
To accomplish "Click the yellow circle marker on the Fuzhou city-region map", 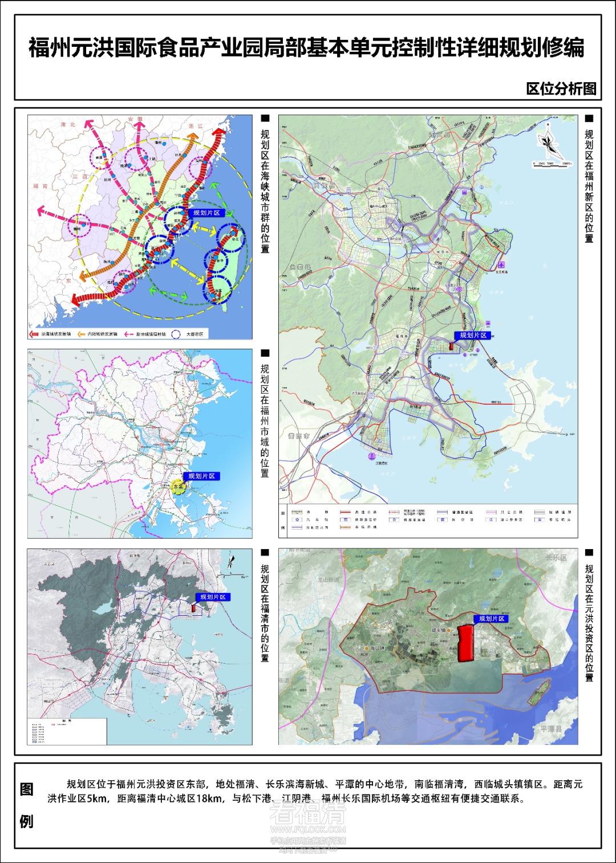I will coord(179,487).
